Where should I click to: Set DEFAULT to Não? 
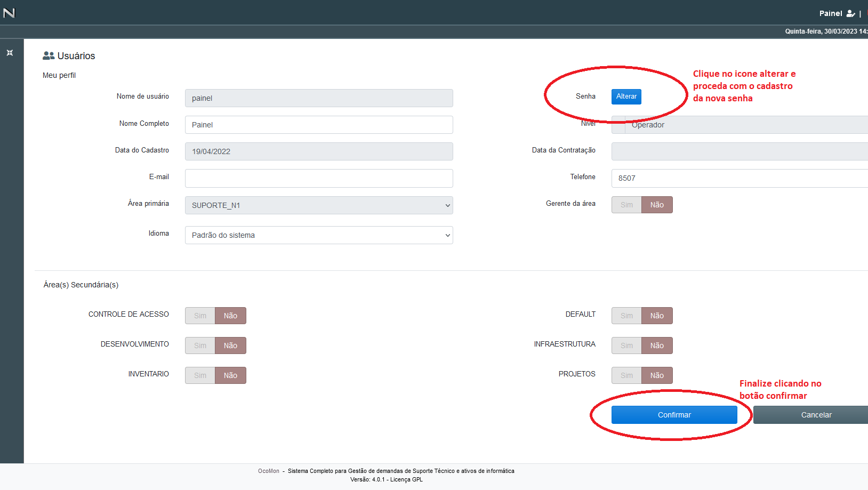(x=657, y=316)
